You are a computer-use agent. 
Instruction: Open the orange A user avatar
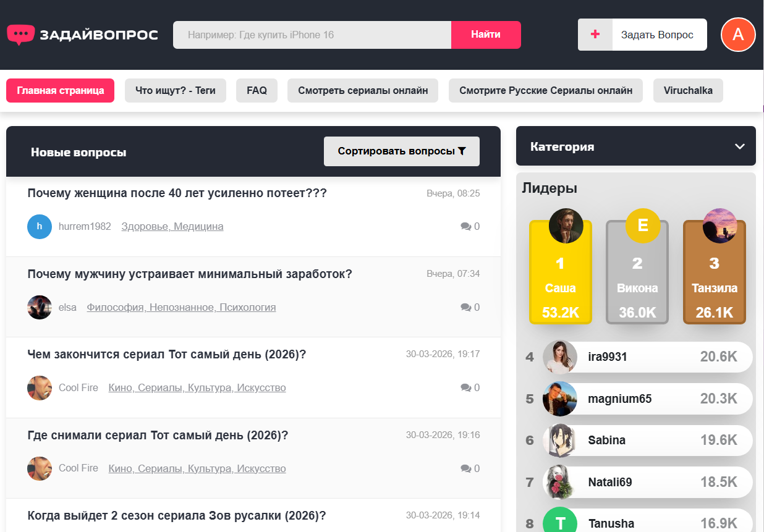[738, 35]
